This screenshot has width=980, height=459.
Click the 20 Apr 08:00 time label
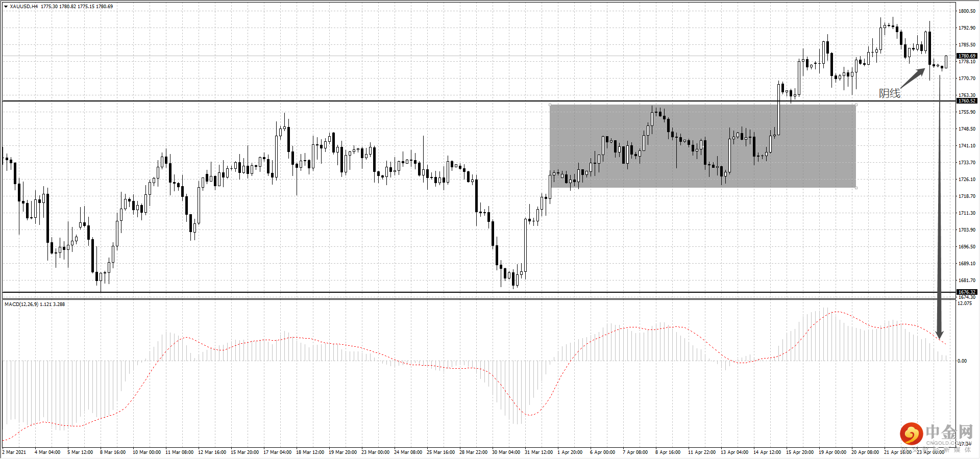[865, 452]
